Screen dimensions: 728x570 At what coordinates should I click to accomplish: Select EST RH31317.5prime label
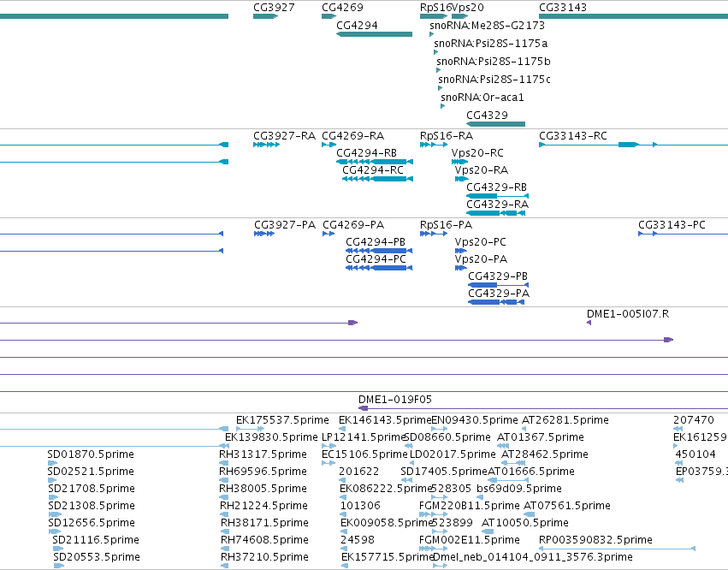[263, 454]
